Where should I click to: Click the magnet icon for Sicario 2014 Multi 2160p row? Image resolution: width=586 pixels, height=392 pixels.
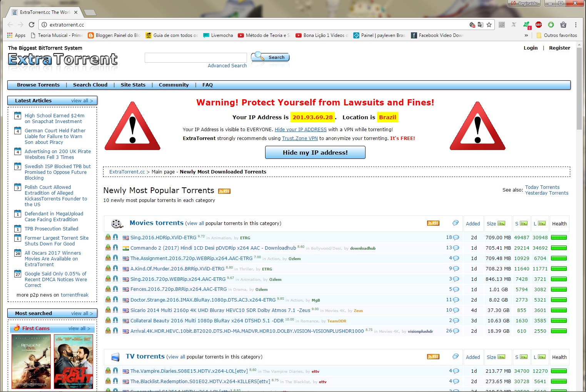(115, 310)
